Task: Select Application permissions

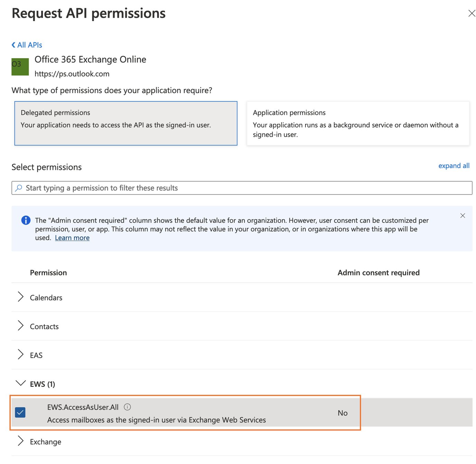Action: pos(358,123)
